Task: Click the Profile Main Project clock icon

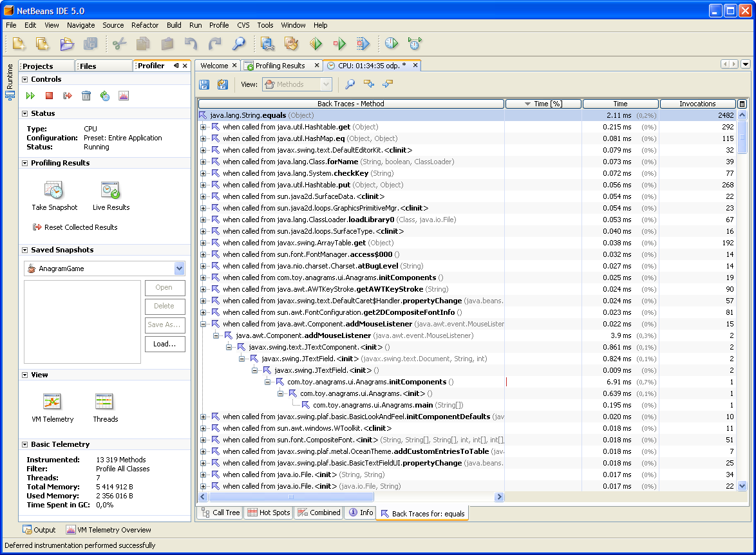Action: [x=392, y=43]
